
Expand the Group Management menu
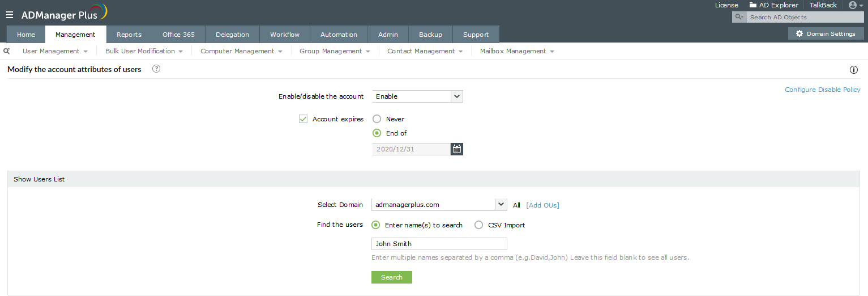(335, 51)
